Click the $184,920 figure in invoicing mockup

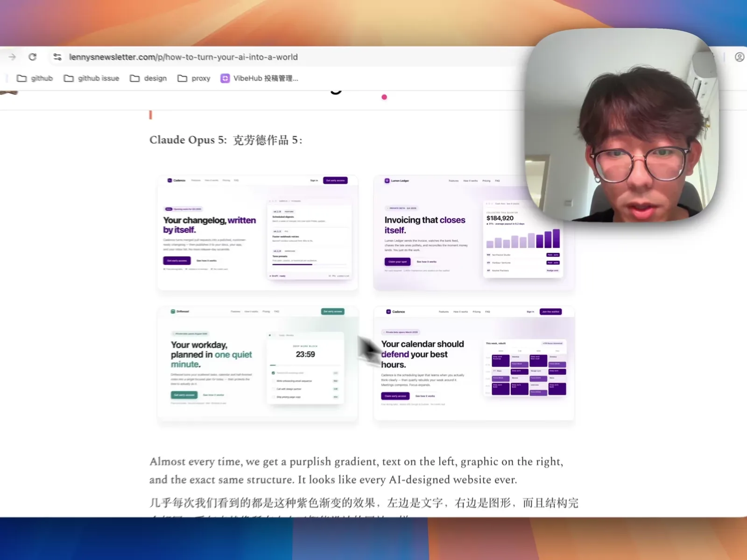click(x=500, y=218)
